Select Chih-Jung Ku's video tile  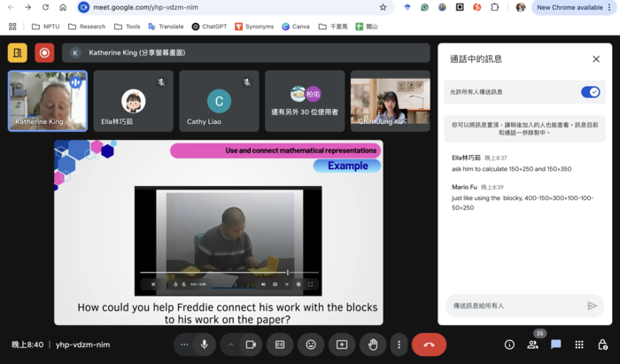(x=391, y=101)
